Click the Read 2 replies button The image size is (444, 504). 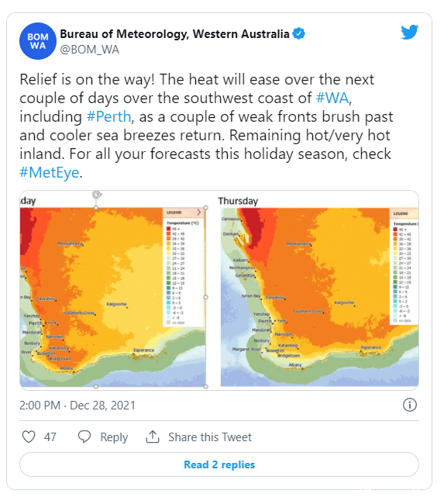[219, 464]
